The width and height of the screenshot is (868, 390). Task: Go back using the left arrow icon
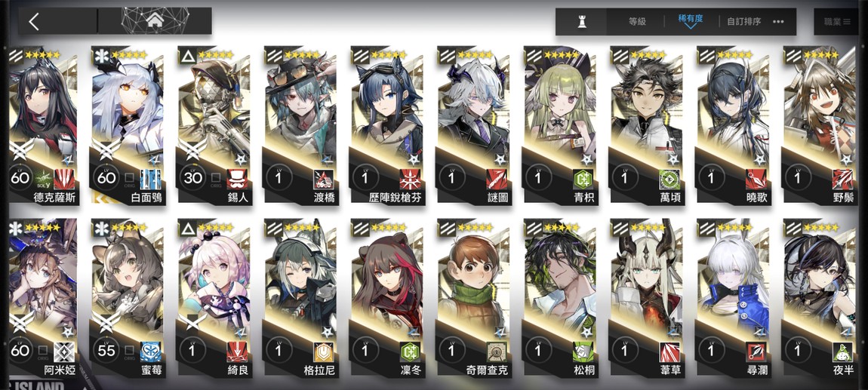click(34, 22)
